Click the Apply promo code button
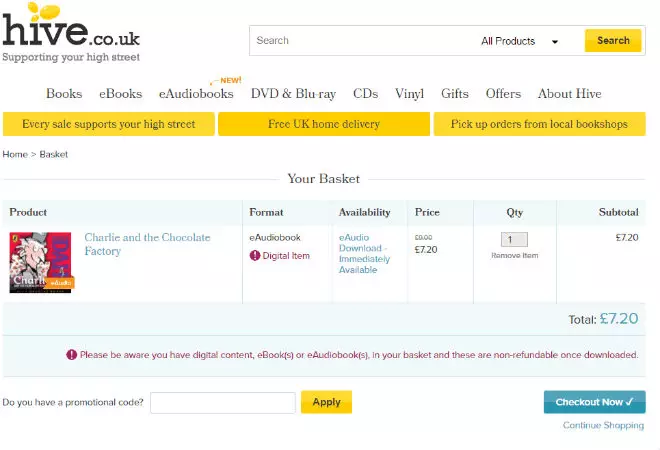Screen dimensions: 660x450 (x=326, y=402)
